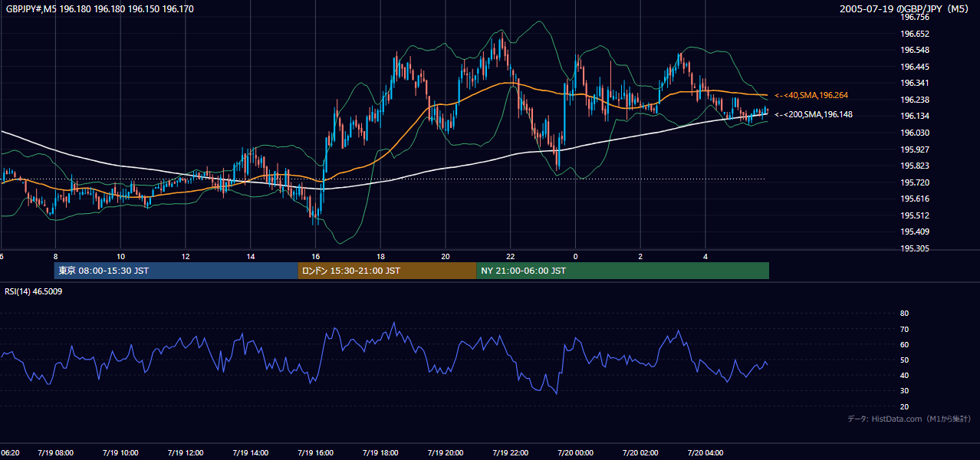The height and width of the screenshot is (460, 980).
Task: Click price axis value 196.030
Action: (914, 133)
